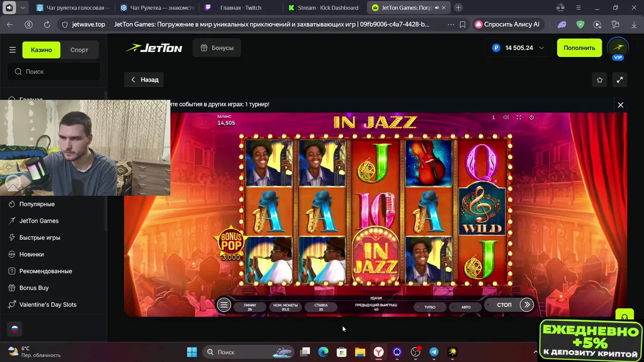Viewport: 644px width, 362px height.
Task: Open the game info 'i' icon
Action: point(493,117)
